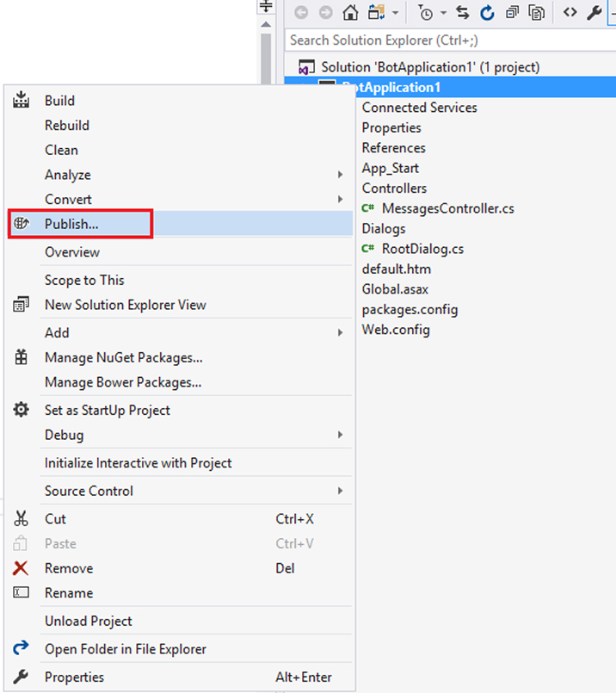The height and width of the screenshot is (693, 616).
Task: Click the Search Solution Explorer field
Action: [x=447, y=40]
